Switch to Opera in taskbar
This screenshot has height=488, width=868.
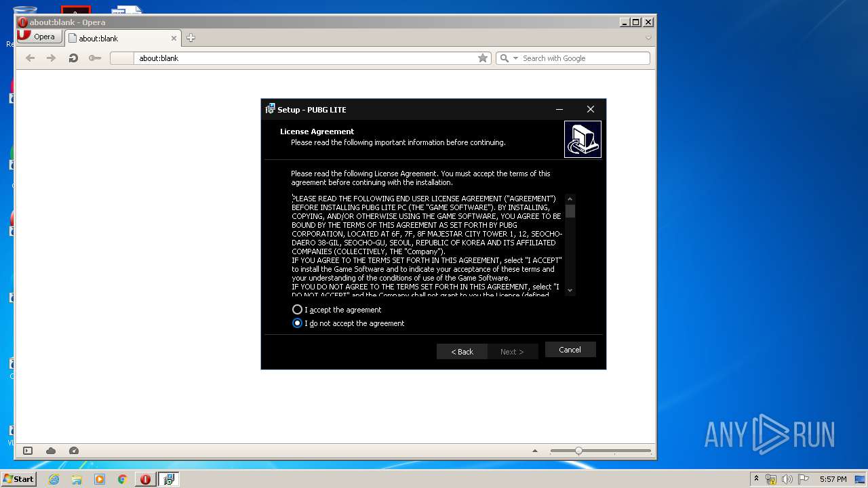pyautogui.click(x=145, y=479)
